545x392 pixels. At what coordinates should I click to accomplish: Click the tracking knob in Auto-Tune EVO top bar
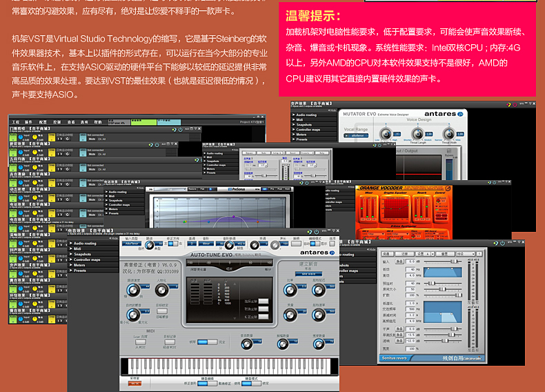(x=150, y=245)
